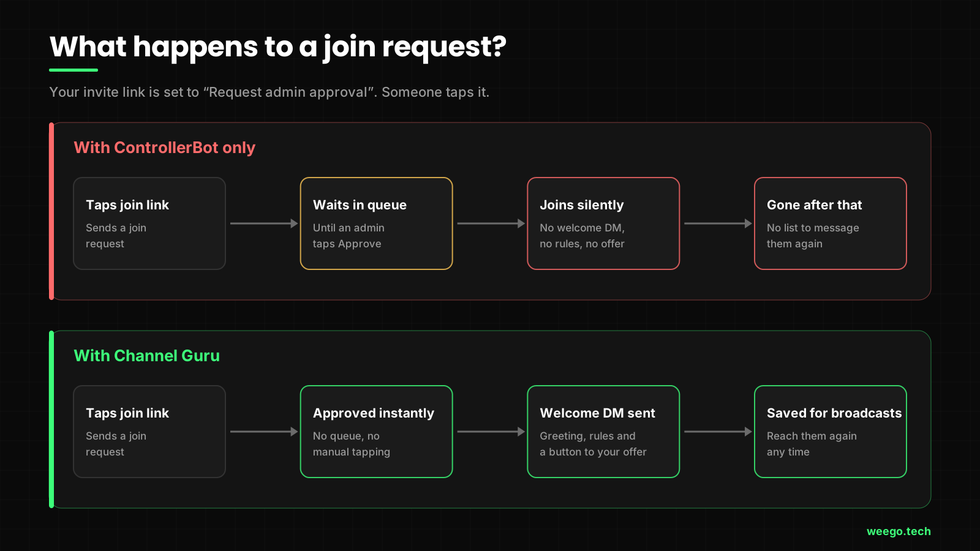The height and width of the screenshot is (551, 980).
Task: Select the "Gone after that" card title
Action: coord(815,205)
